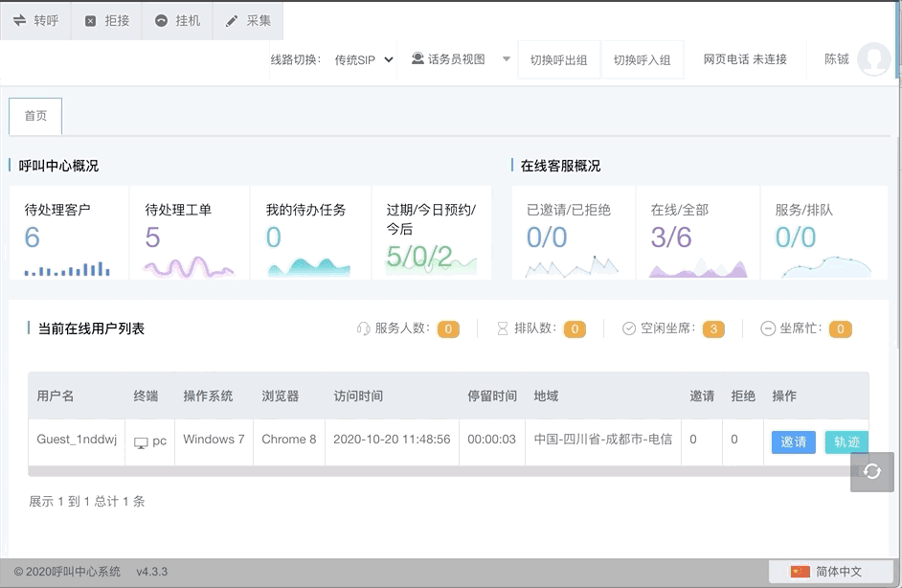
Task: Click 网页电话 未连接 status
Action: click(745, 59)
